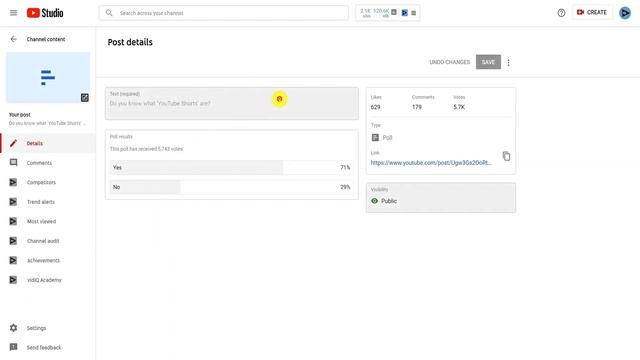Click the Your post label

(x=20, y=115)
